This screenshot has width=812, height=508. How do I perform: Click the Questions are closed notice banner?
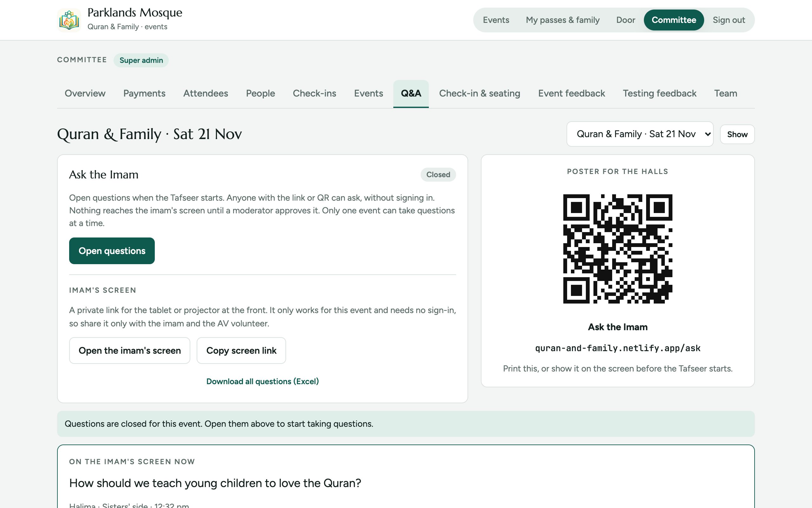[x=406, y=424]
